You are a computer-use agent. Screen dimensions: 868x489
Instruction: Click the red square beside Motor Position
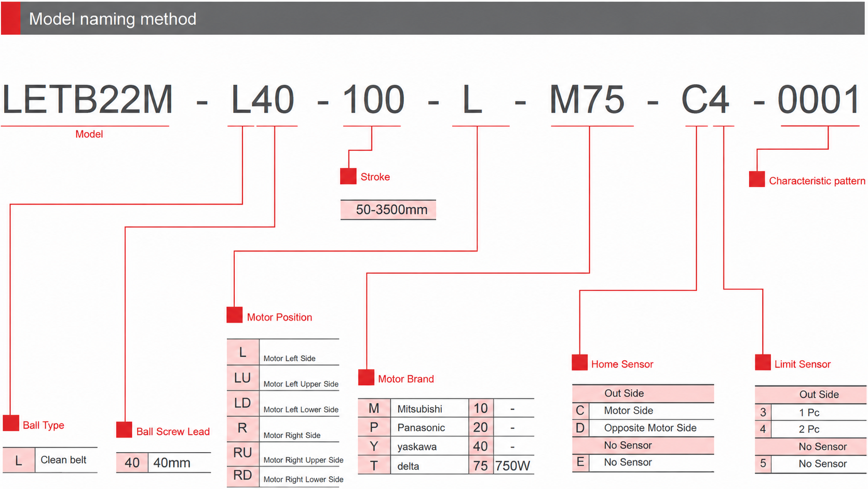point(235,315)
